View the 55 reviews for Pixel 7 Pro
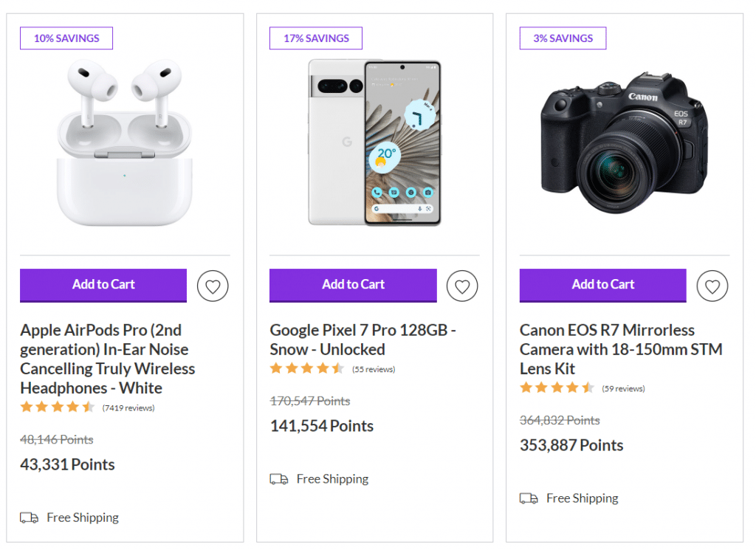The height and width of the screenshot is (550, 756). [374, 369]
